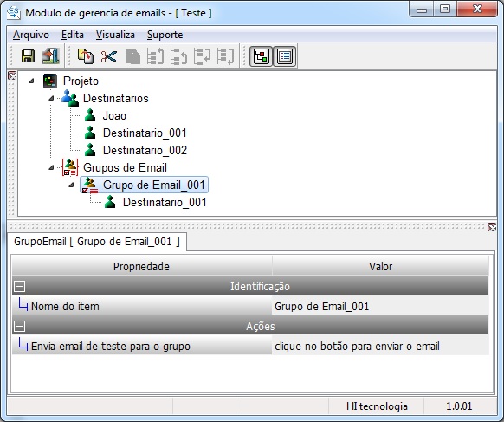Select Destinatario_002 in the tree
This screenshot has height=422, width=504.
pyautogui.click(x=145, y=150)
